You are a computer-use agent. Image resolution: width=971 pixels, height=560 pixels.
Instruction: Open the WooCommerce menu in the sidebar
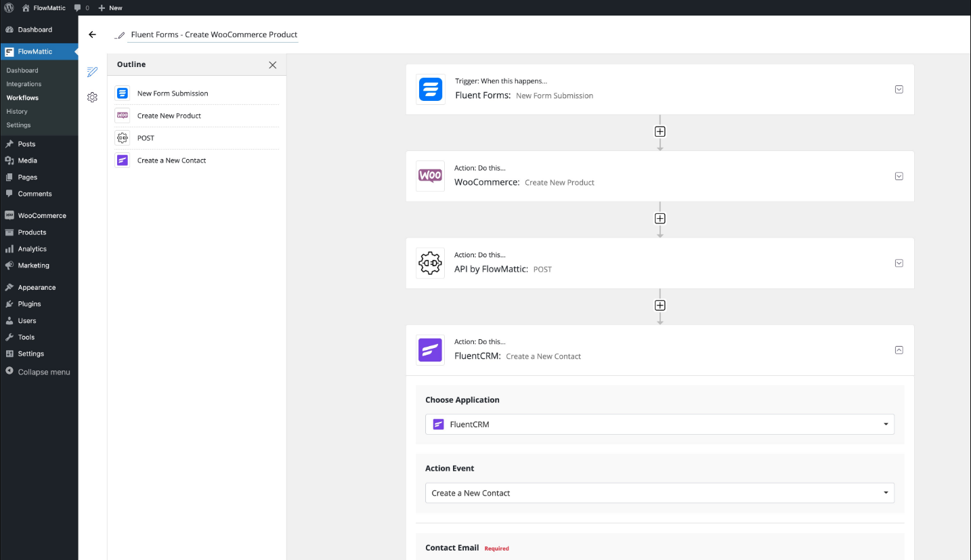[x=41, y=215]
